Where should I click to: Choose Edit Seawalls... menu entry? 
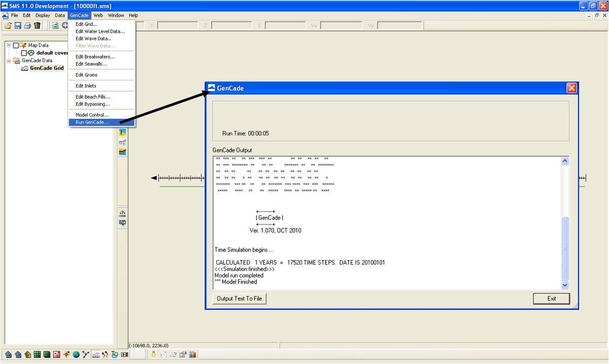[102, 64]
